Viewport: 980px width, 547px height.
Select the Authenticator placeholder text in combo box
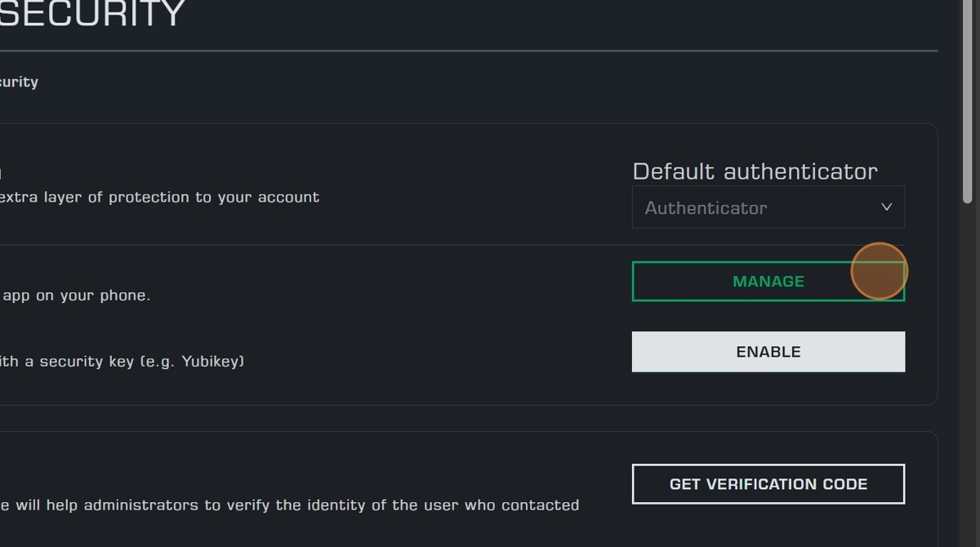click(x=706, y=208)
